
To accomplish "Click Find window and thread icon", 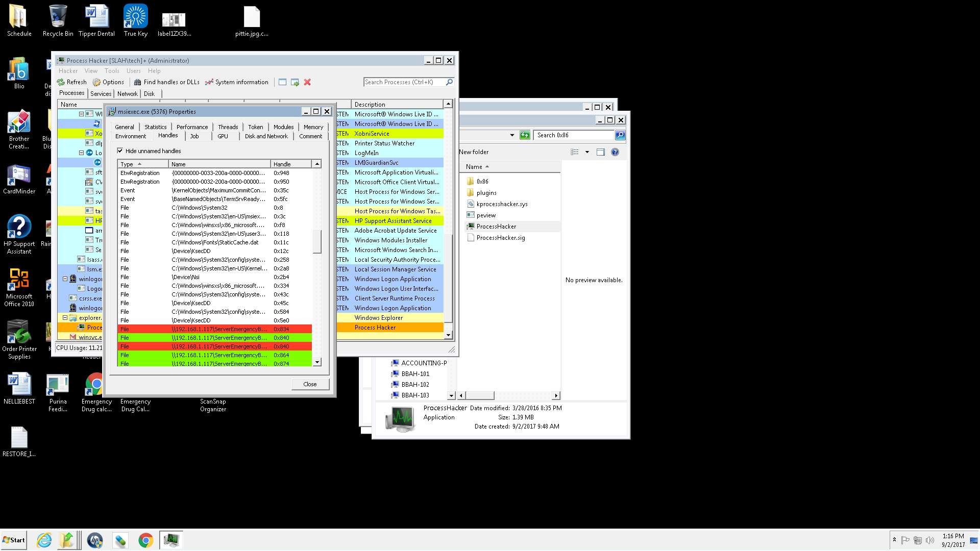I will click(295, 82).
